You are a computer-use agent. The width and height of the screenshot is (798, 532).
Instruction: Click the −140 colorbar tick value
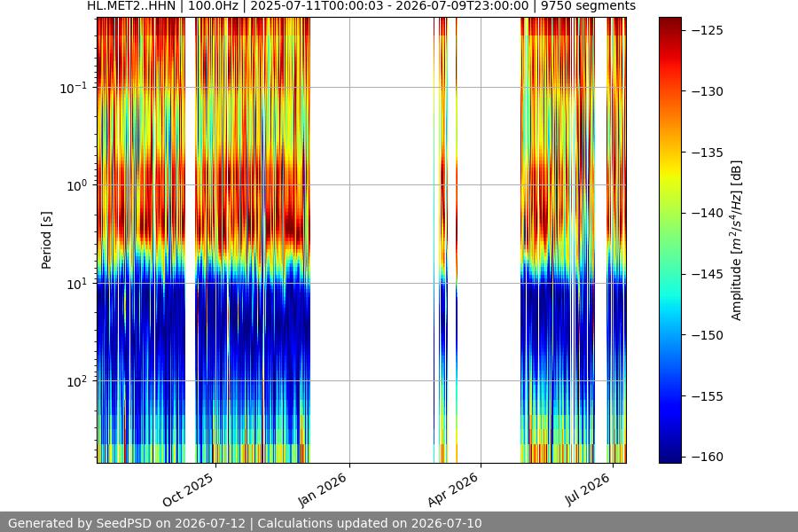coord(707,214)
